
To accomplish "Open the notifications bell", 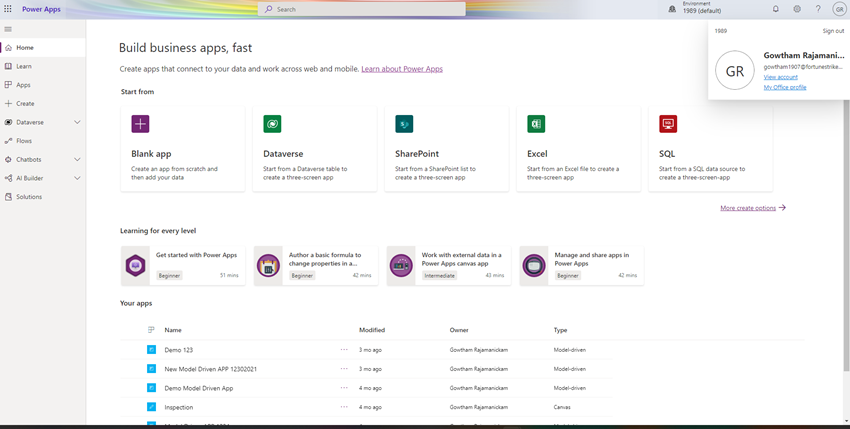I will (775, 9).
